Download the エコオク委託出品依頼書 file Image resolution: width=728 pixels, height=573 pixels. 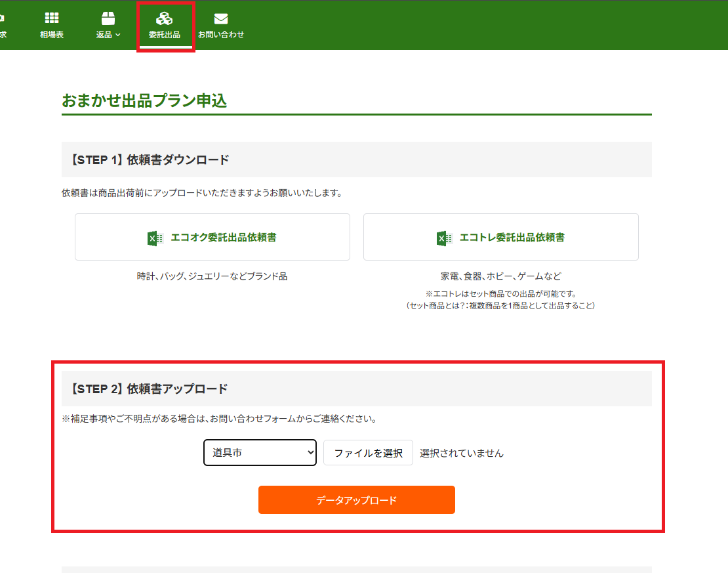pos(223,238)
